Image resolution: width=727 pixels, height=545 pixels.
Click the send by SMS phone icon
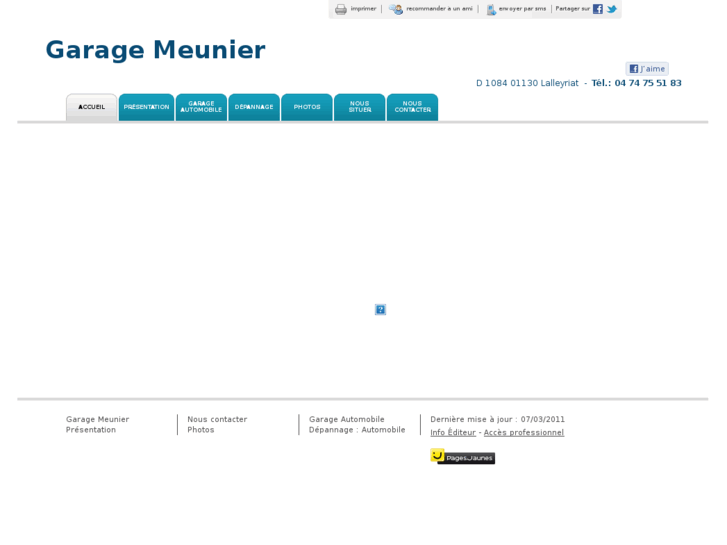click(491, 9)
